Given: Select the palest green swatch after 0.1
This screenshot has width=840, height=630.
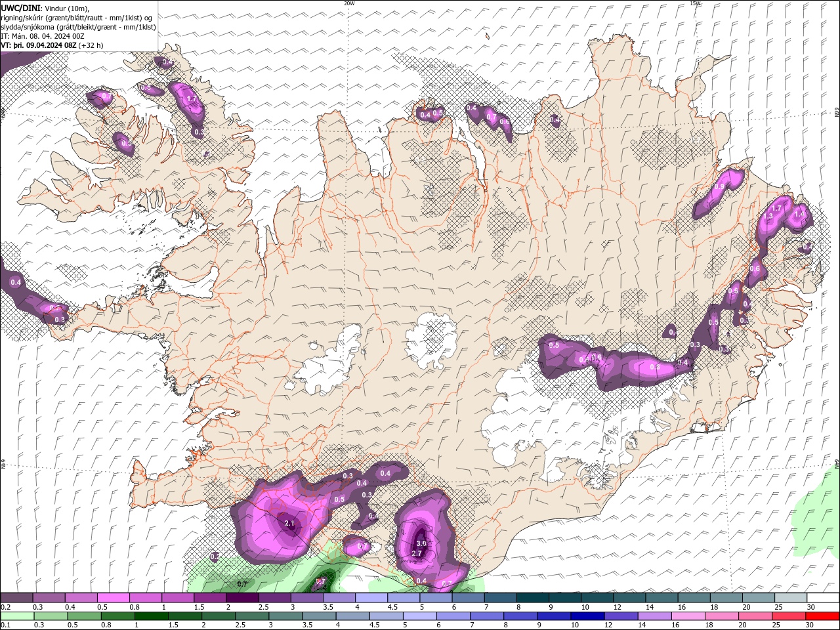Looking at the screenshot, I should (x=16, y=616).
